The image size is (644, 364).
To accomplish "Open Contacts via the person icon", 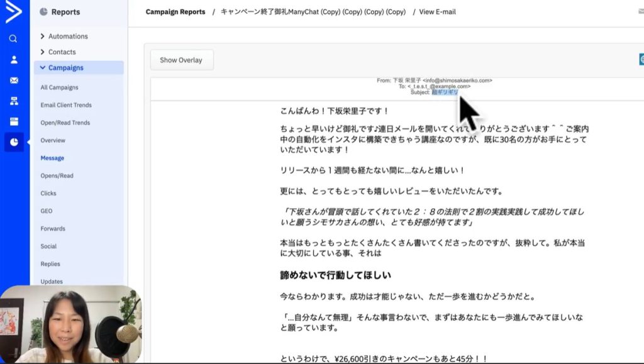I will [x=13, y=60].
